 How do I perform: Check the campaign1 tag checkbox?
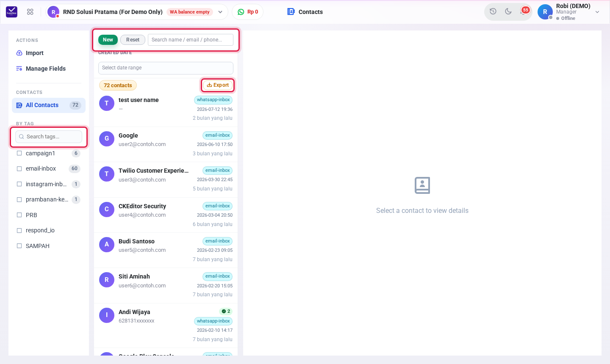[19, 153]
